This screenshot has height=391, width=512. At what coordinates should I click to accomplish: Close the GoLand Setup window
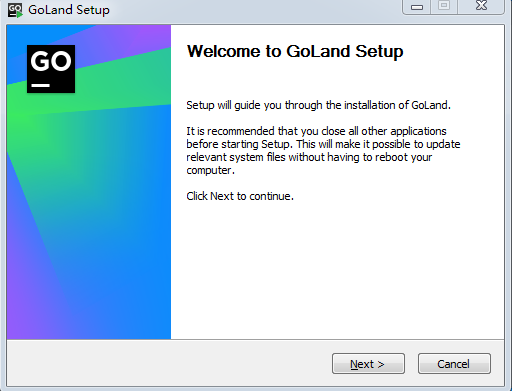pos(481,6)
